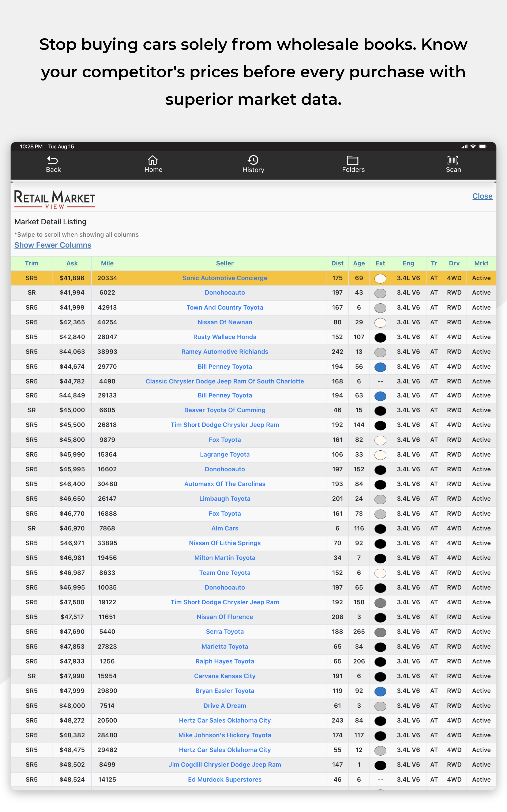Tap the Scan barcode icon
Viewport: 507px width, 812px height.
[453, 160]
